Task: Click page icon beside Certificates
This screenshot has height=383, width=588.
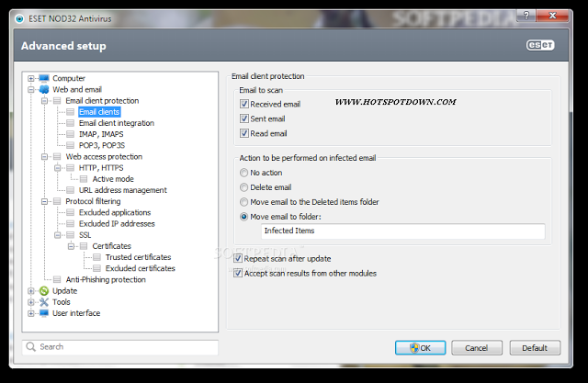Action: [84, 246]
